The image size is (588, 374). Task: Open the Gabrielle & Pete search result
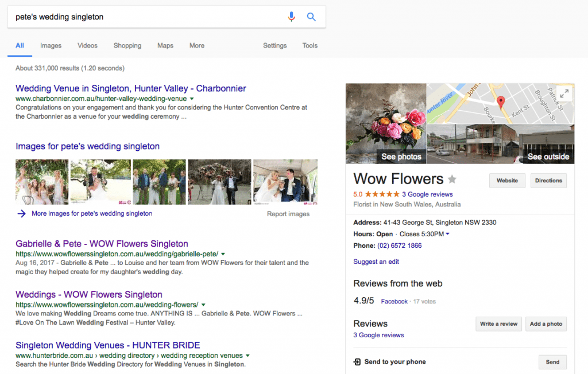pos(102,244)
